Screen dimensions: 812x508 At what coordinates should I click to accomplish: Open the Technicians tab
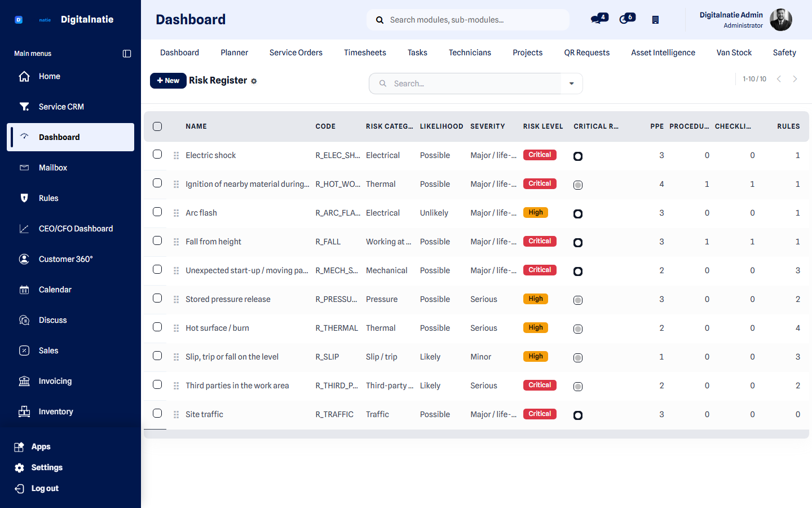470,52
